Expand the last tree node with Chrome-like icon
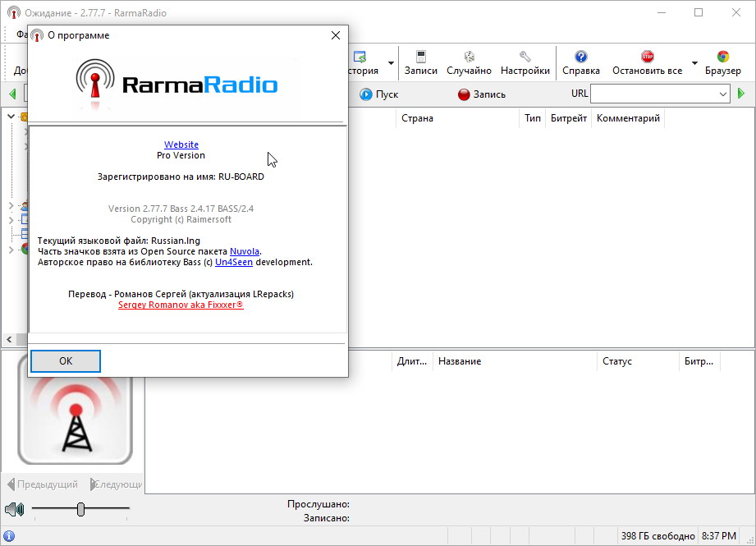This screenshot has height=546, width=756. point(11,250)
